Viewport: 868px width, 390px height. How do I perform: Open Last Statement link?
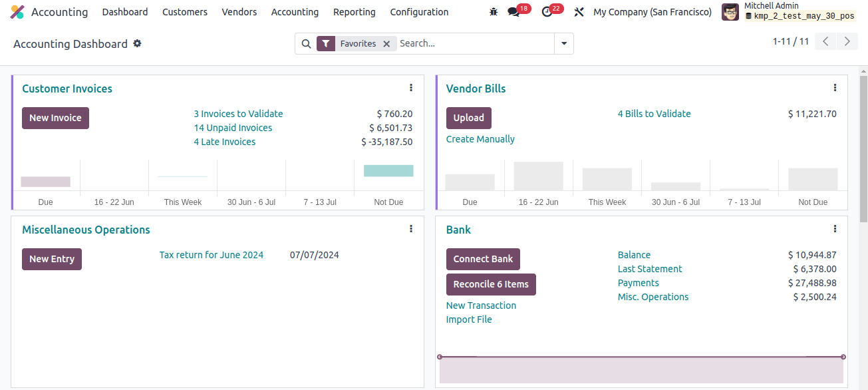(x=650, y=269)
